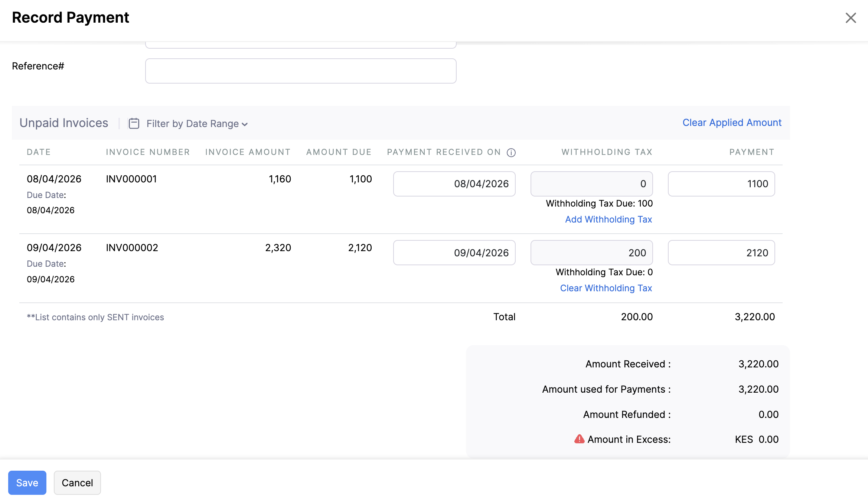Click Clear Withholding Tax link
Image resolution: width=868 pixels, height=503 pixels.
[606, 288]
